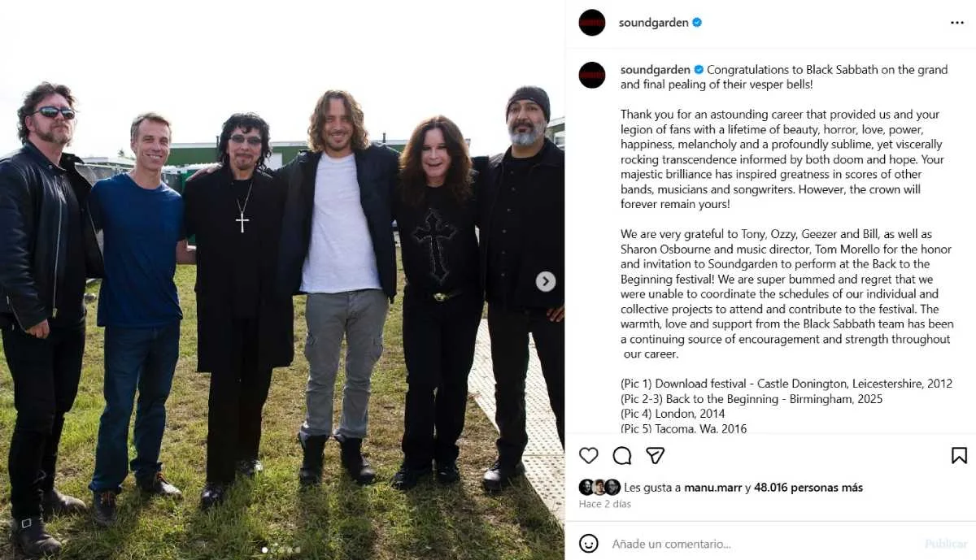Share the post with the paper plane icon
This screenshot has width=976, height=560.
point(656,455)
